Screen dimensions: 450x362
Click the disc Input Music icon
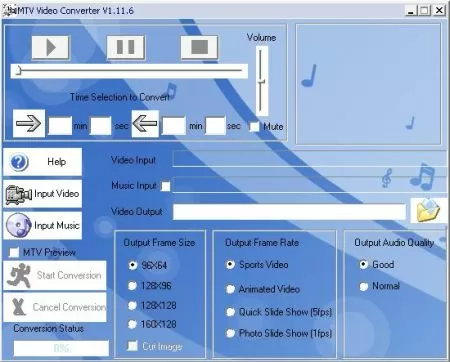click(19, 226)
